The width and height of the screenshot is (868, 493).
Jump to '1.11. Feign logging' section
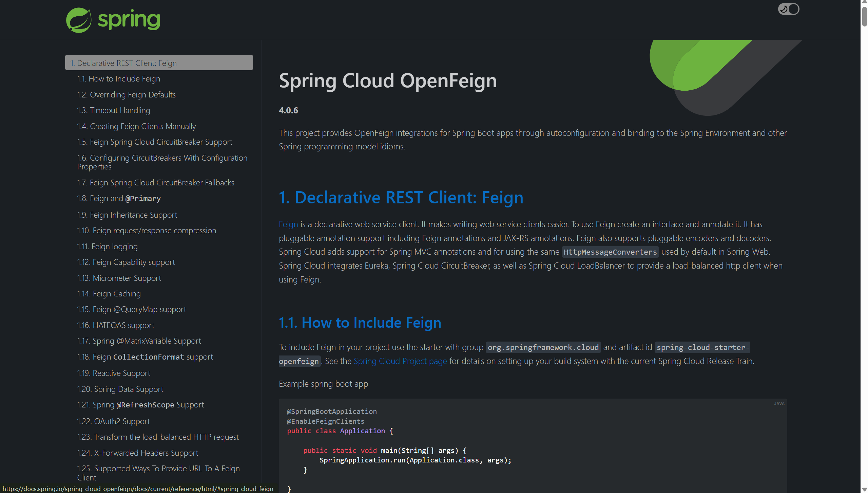[x=107, y=246]
